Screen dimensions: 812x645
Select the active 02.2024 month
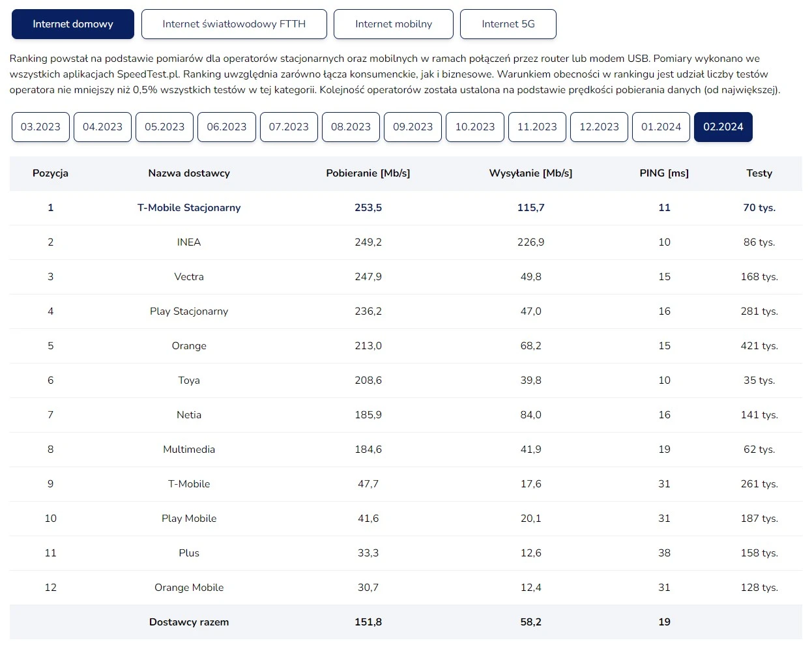click(723, 127)
